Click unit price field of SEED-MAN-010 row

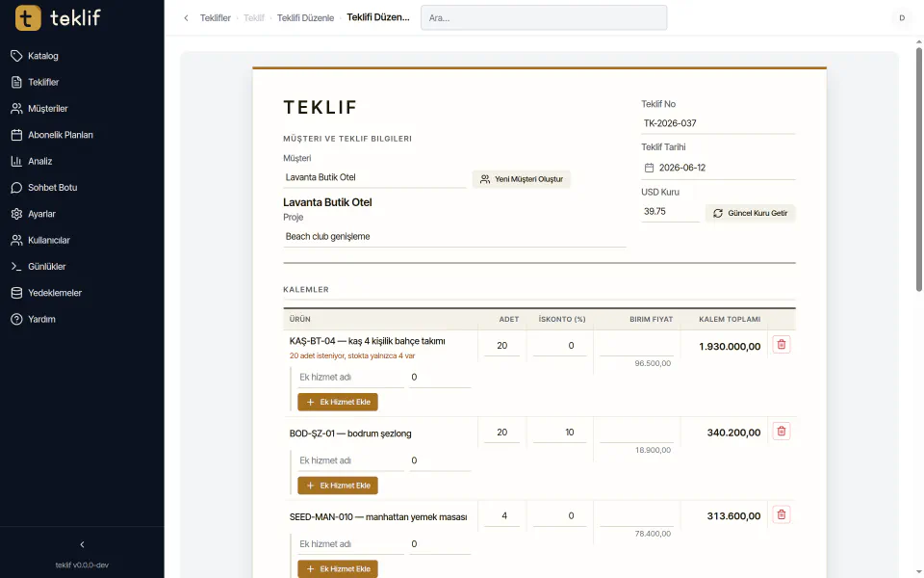point(636,516)
